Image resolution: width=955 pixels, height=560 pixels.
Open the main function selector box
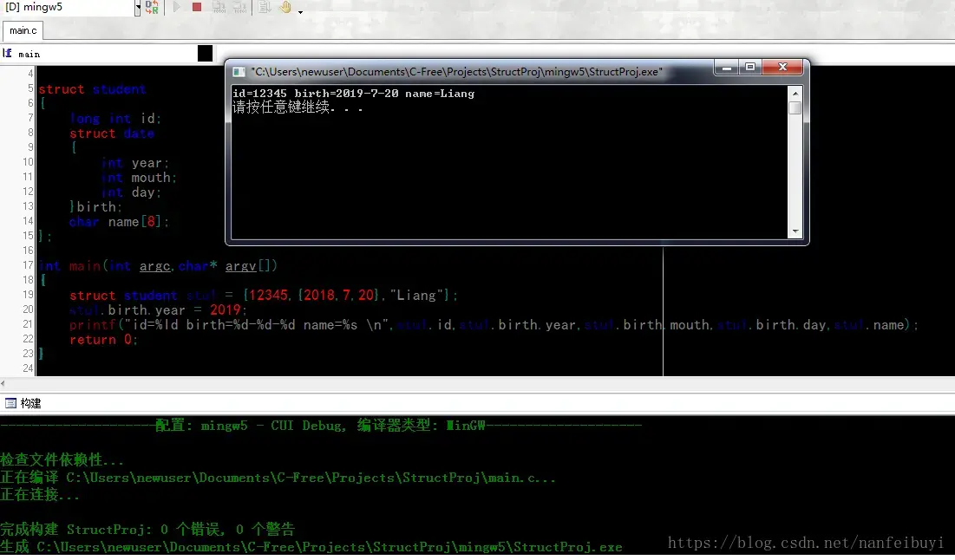click(106, 54)
